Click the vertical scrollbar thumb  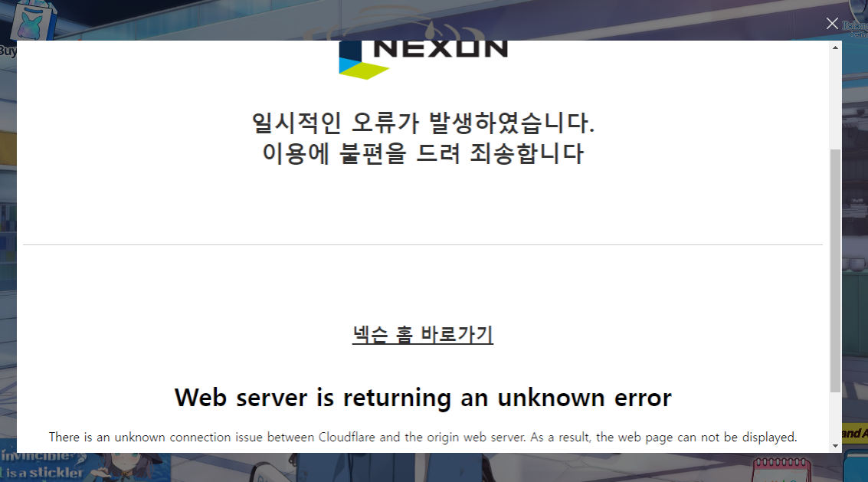click(x=835, y=271)
